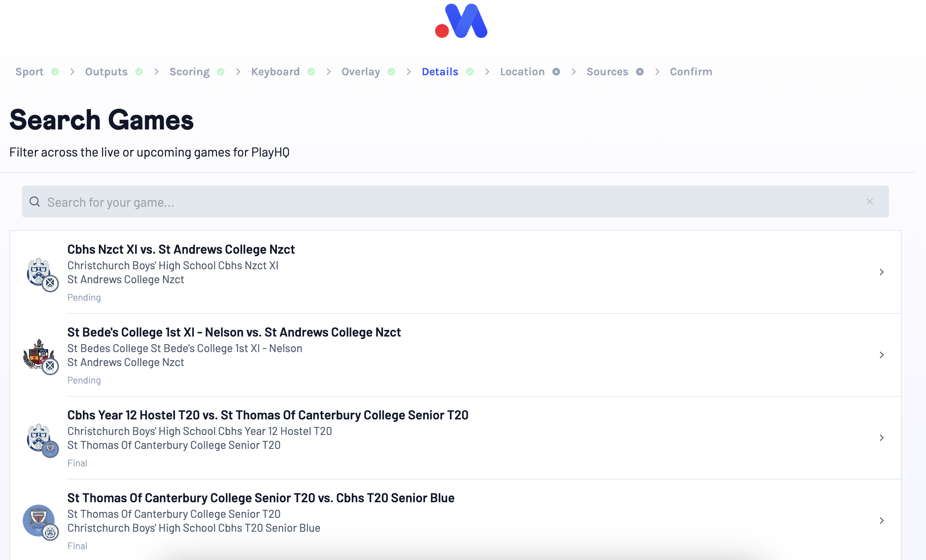This screenshot has height=560, width=926.
Task: Click the Search Games heading
Action: (102, 120)
